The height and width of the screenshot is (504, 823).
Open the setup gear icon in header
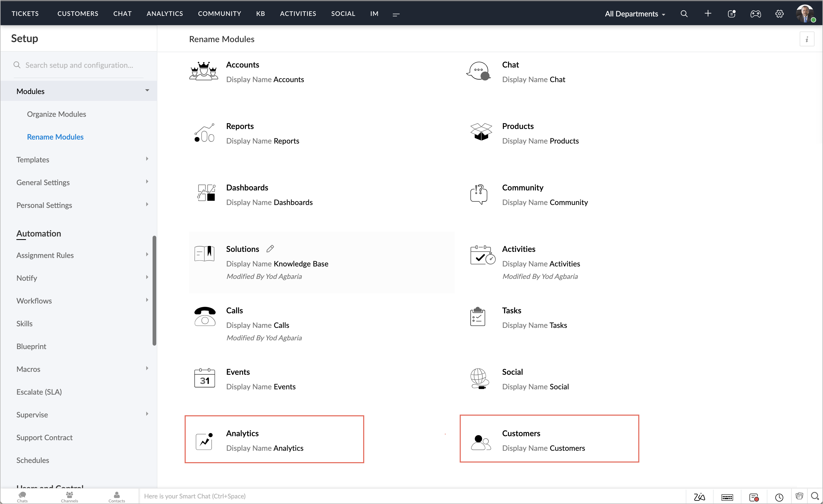pos(779,14)
